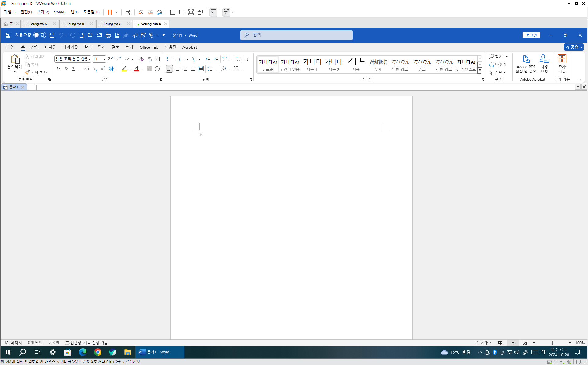The height and width of the screenshot is (365, 588).
Task: Increase paragraph indent
Action: click(x=216, y=59)
